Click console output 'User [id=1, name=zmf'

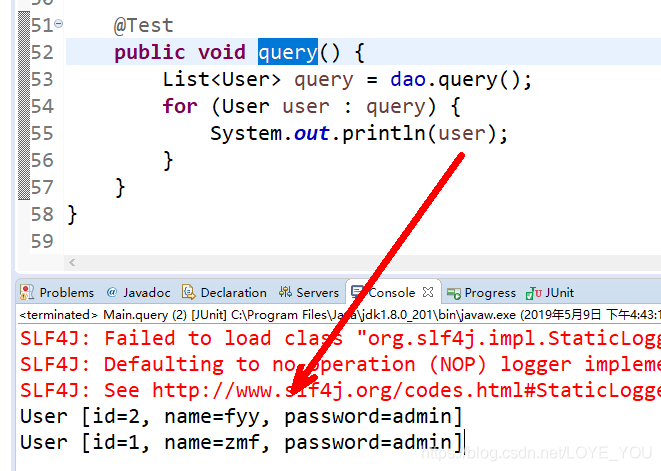(x=241, y=442)
